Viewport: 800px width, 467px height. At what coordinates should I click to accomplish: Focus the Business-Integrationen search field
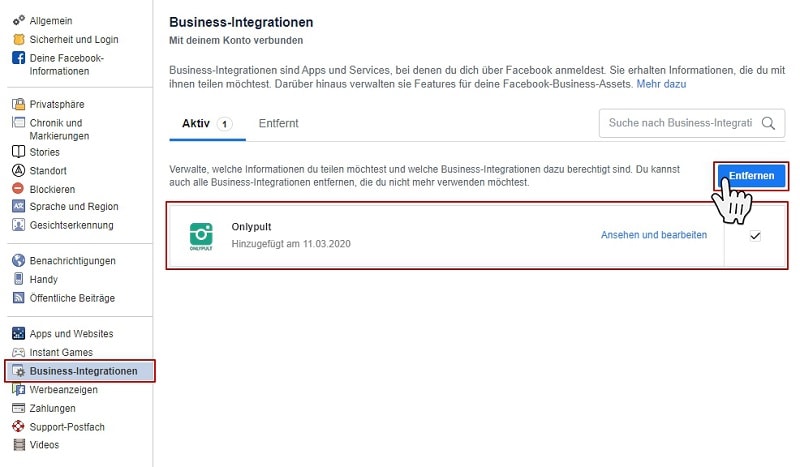tap(680, 123)
